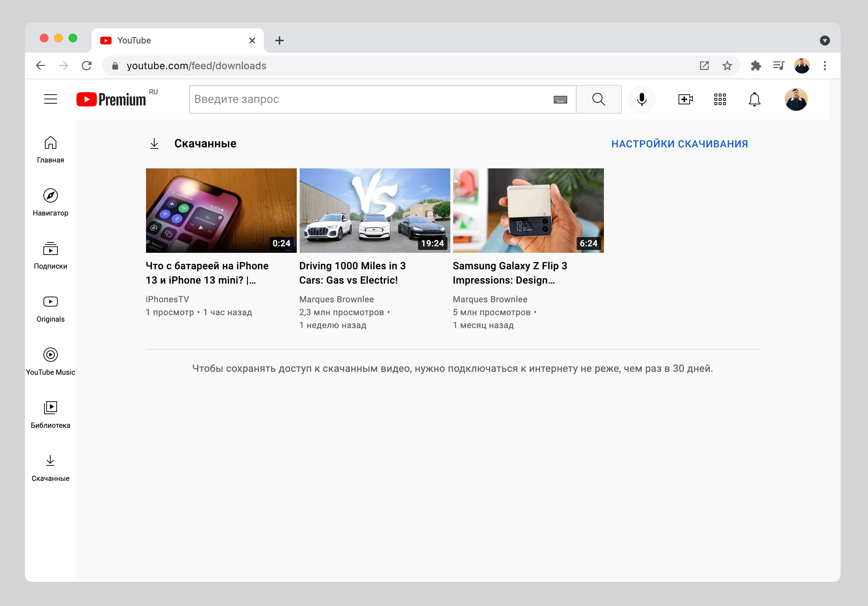Open the YouTube apps grid icon
868x606 pixels.
720,99
